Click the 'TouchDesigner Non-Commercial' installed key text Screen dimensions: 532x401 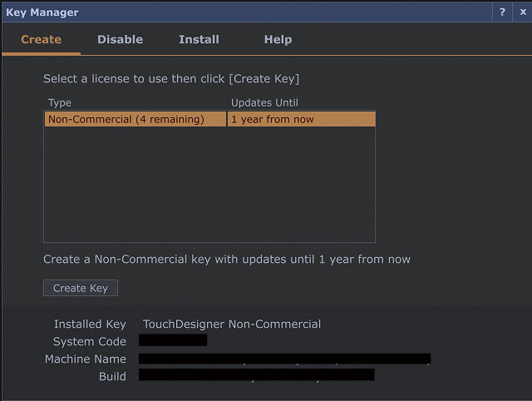(x=232, y=324)
